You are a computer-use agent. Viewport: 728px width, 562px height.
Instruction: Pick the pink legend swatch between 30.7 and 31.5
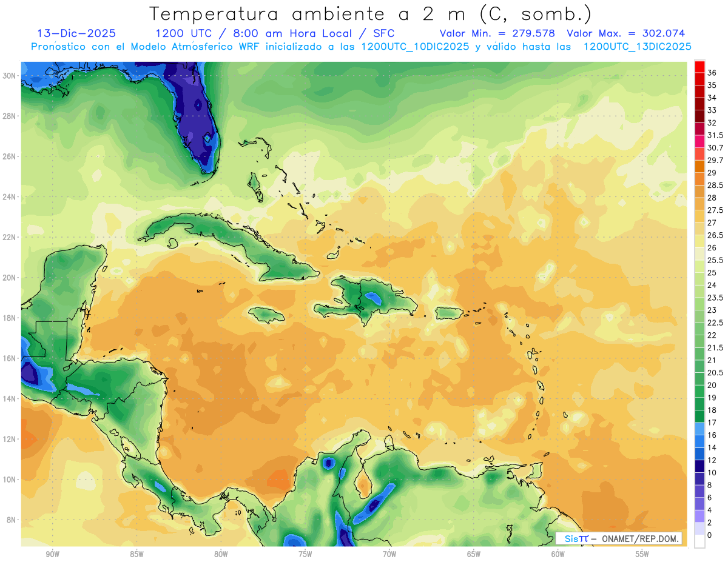pos(699,141)
